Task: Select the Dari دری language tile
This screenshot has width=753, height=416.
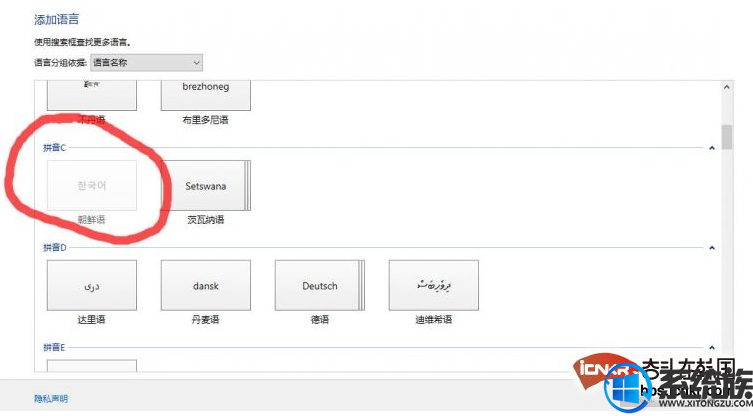Action: [92, 285]
